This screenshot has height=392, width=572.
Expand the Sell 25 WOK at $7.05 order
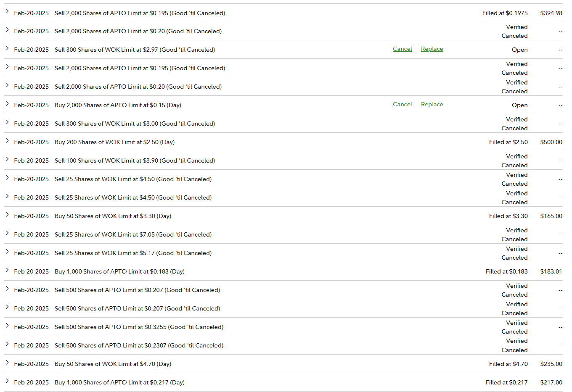click(7, 233)
